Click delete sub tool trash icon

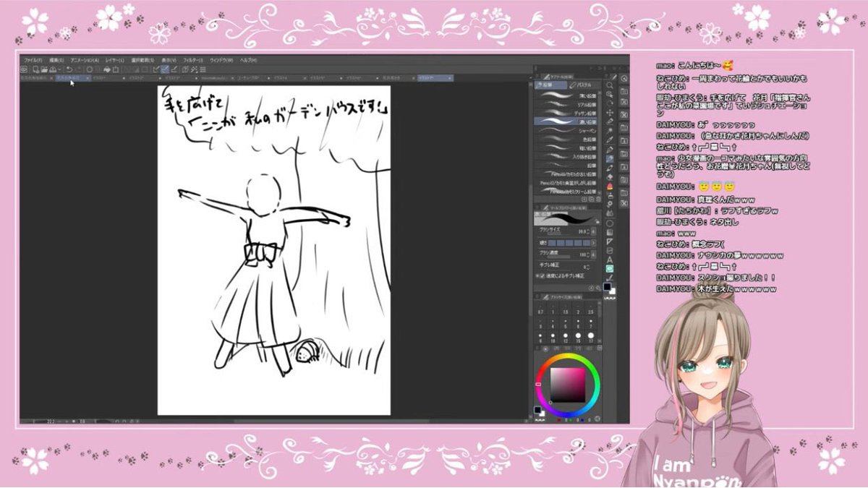tap(598, 199)
